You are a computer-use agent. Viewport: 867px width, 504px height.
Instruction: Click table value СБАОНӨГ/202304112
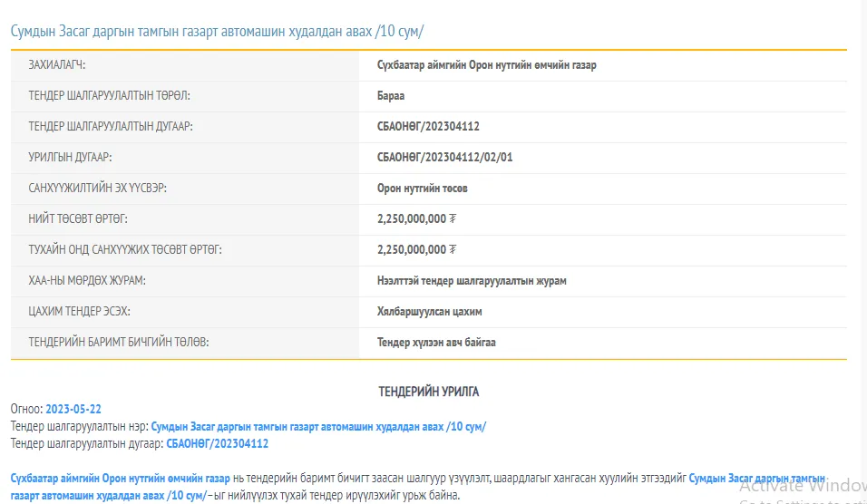coord(428,127)
